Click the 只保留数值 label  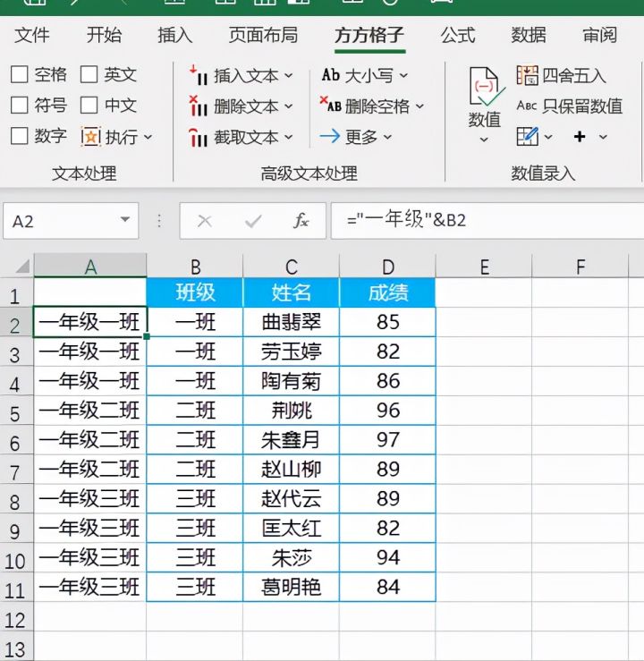click(582, 106)
